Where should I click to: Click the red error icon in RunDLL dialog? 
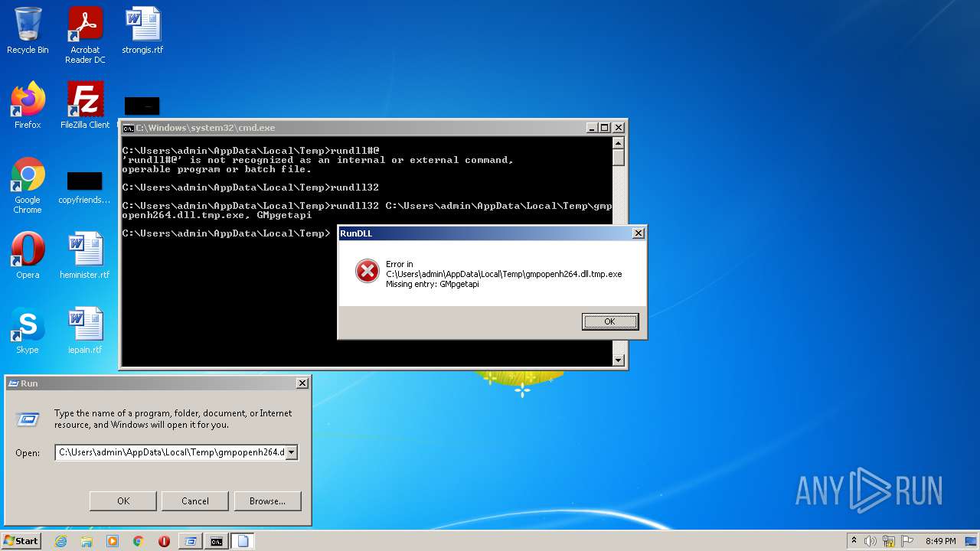coord(367,270)
